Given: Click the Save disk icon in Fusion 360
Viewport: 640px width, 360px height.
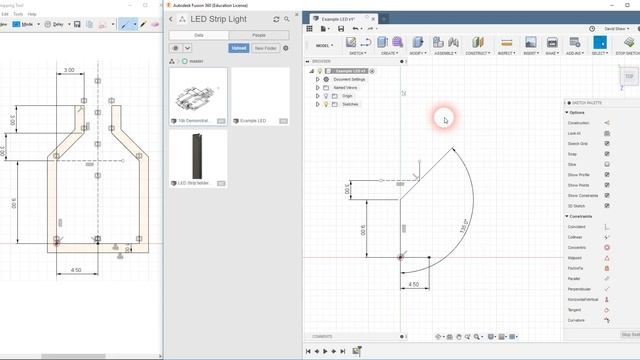Looking at the screenshot, I should click(x=341, y=29).
